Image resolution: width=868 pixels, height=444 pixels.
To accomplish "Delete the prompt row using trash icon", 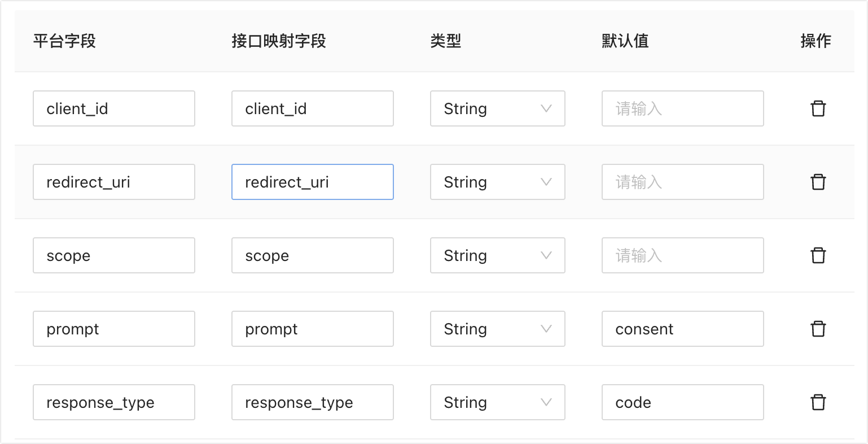I will [818, 329].
